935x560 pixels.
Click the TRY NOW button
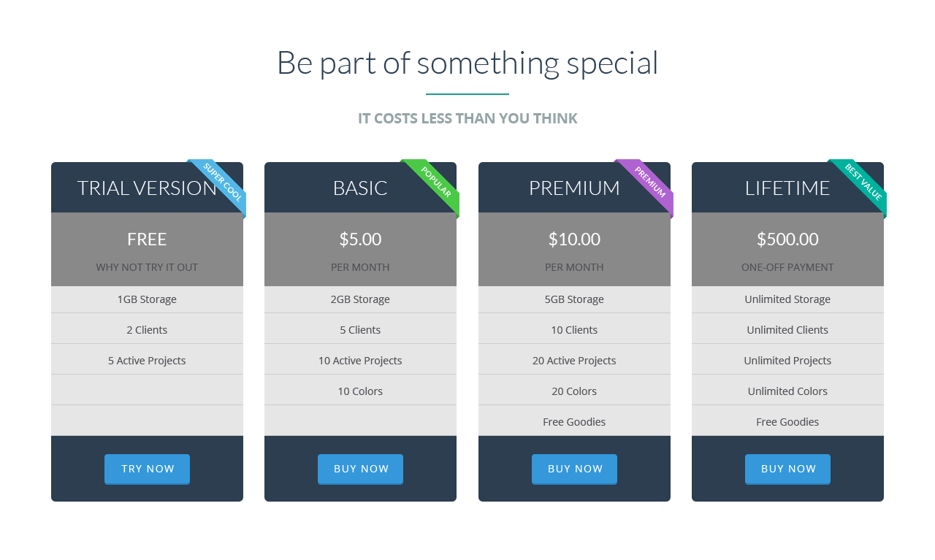[x=147, y=469]
